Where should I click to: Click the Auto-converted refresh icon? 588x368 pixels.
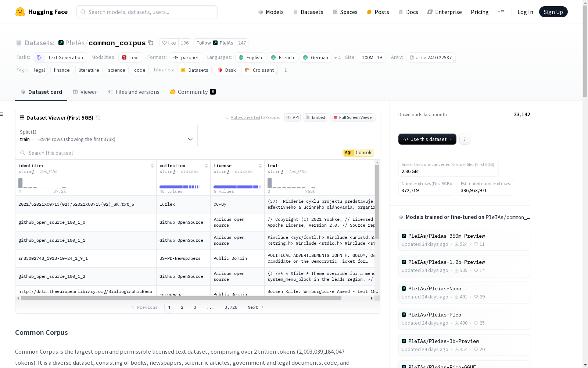227,117
